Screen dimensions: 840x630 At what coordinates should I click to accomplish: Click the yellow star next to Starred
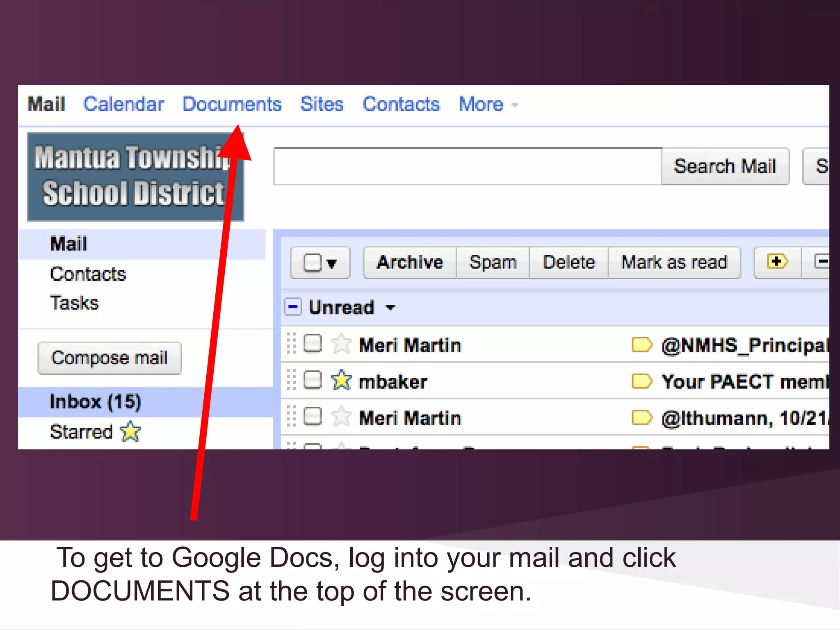coord(130,431)
